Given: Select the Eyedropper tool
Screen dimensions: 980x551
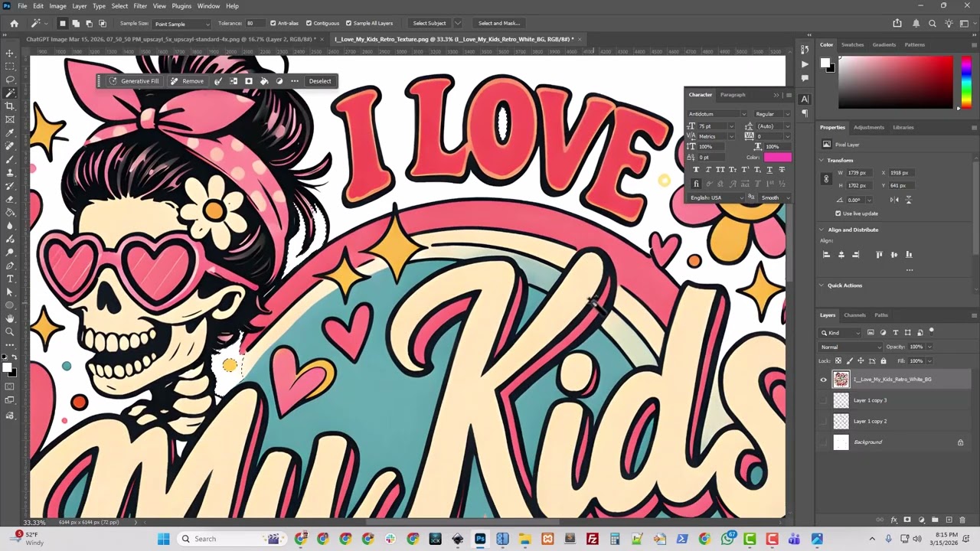Looking at the screenshot, I should tap(10, 132).
